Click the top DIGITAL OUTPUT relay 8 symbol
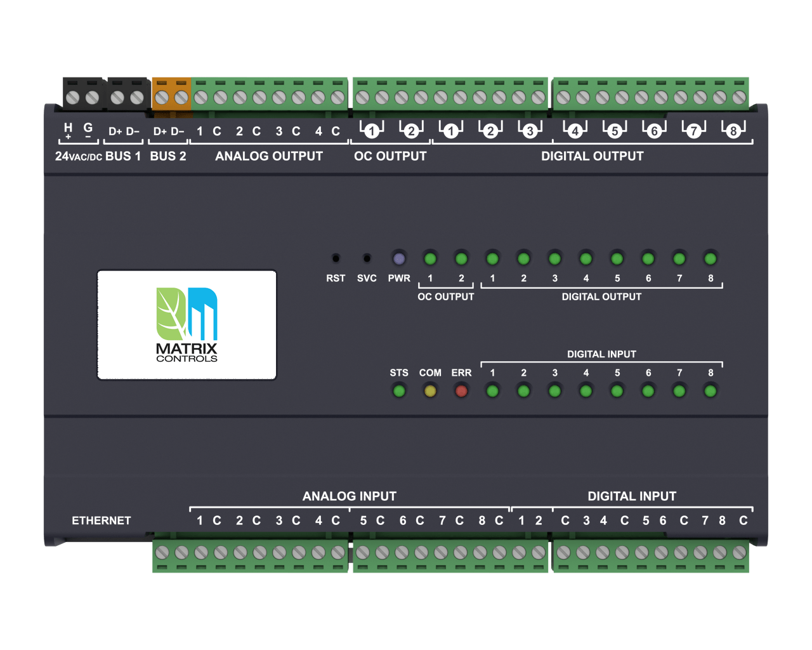Screen dimensions: 812x650 (x=733, y=130)
